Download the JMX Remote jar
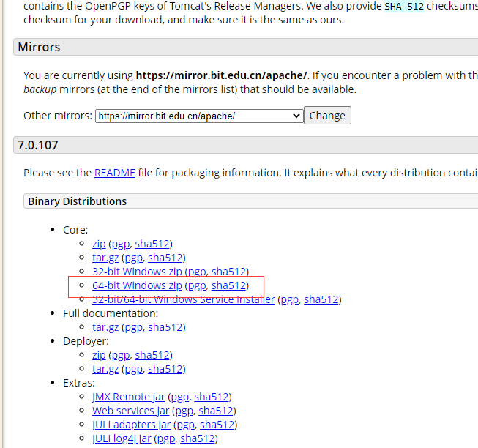 pos(128,397)
